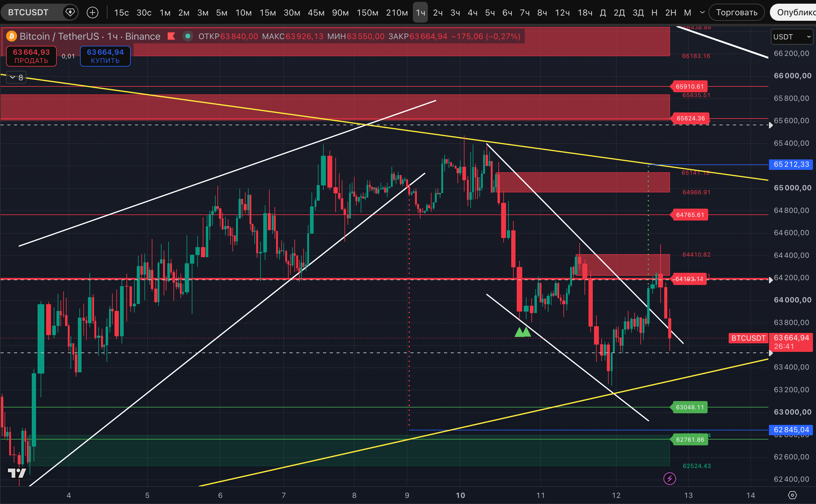
Task: Open chart settings hexagon gear icon
Action: (792, 495)
